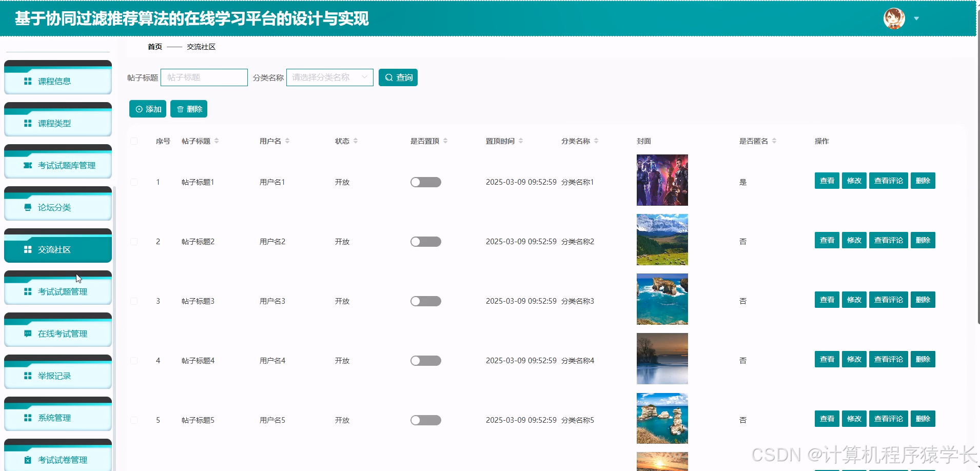Image resolution: width=980 pixels, height=471 pixels.
Task: Click the cover thumbnail of 帖子标题5
Action: [662, 418]
